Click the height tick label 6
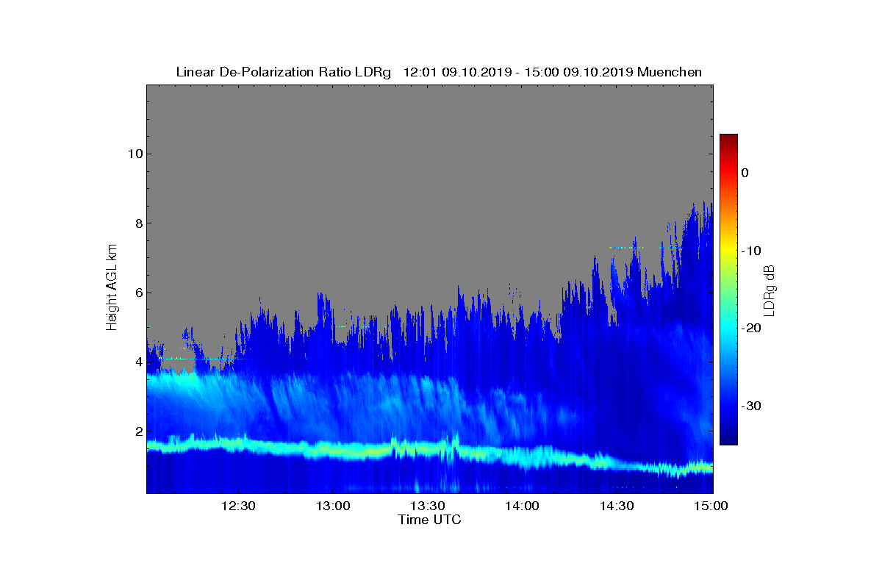This screenshot has width=882, height=588. click(x=137, y=293)
